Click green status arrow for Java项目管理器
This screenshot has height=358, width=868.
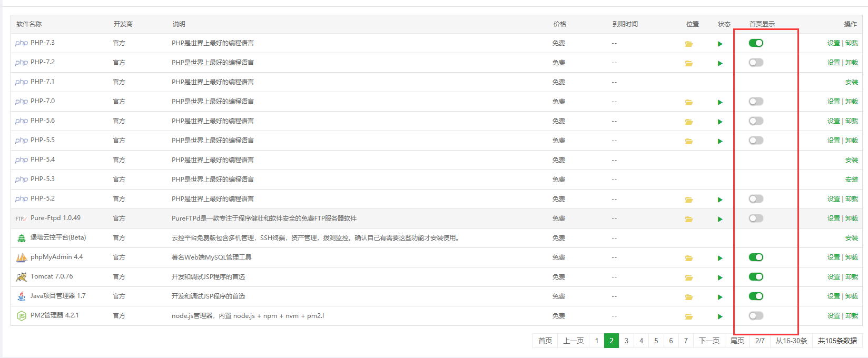click(720, 297)
